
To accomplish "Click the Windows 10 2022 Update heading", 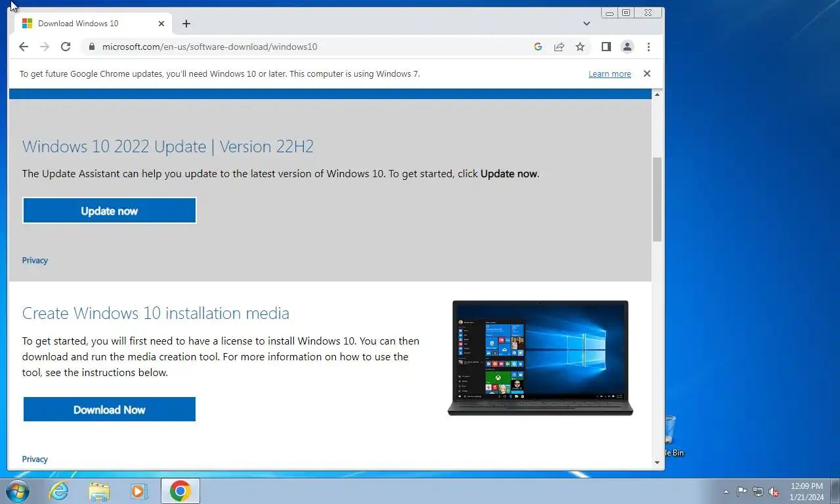I will coord(168,146).
